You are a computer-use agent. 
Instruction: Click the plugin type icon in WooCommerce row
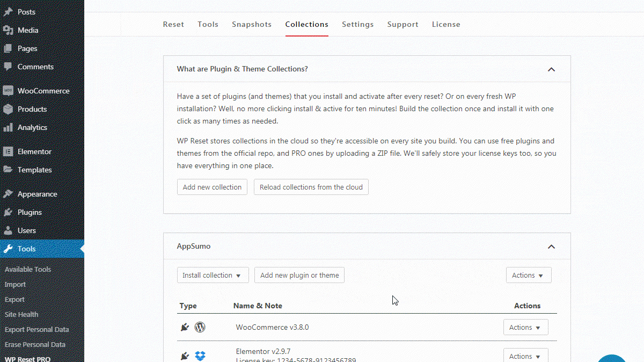click(x=185, y=327)
